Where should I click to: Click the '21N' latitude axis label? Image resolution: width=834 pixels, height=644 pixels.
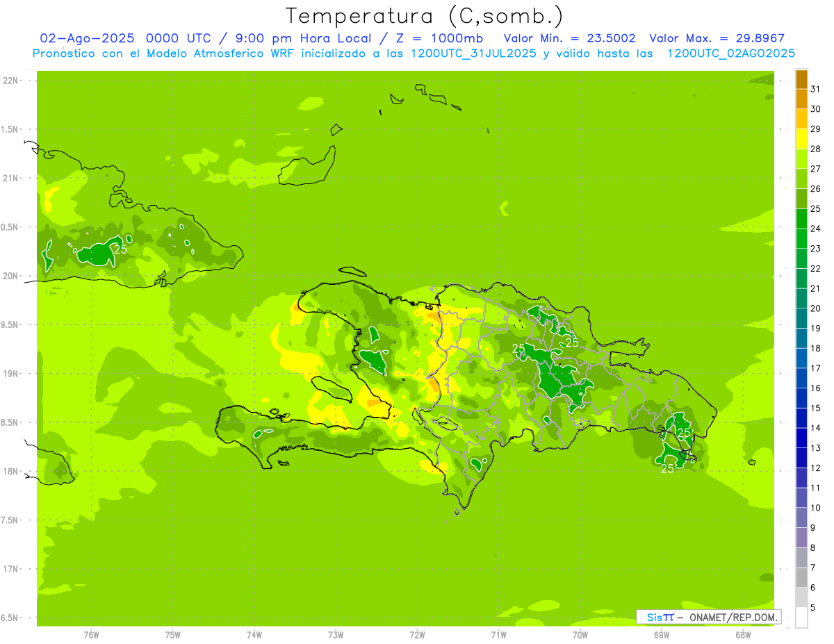click(x=11, y=178)
